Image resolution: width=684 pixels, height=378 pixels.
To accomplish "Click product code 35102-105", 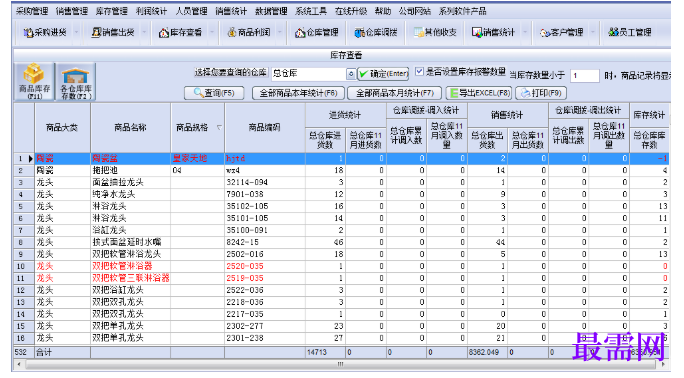I will [x=247, y=207].
